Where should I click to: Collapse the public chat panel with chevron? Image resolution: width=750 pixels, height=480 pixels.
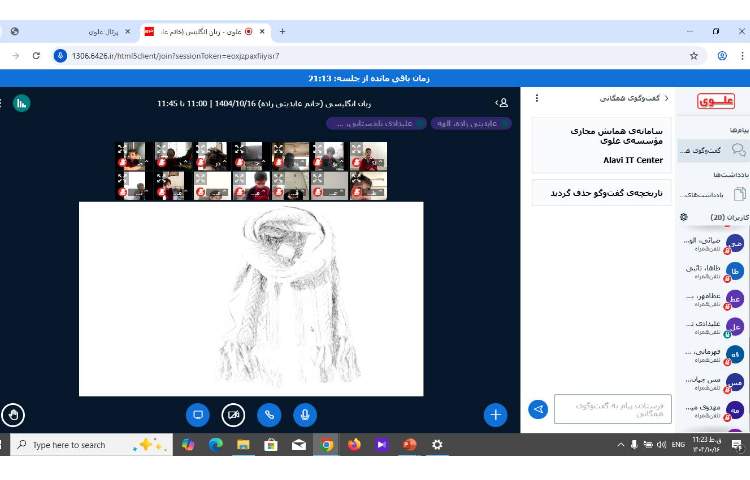point(656,98)
